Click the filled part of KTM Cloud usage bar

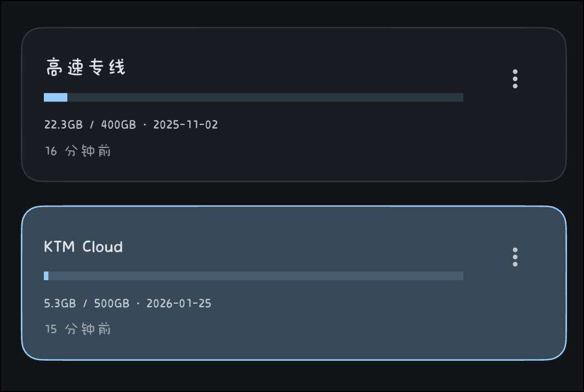46,276
